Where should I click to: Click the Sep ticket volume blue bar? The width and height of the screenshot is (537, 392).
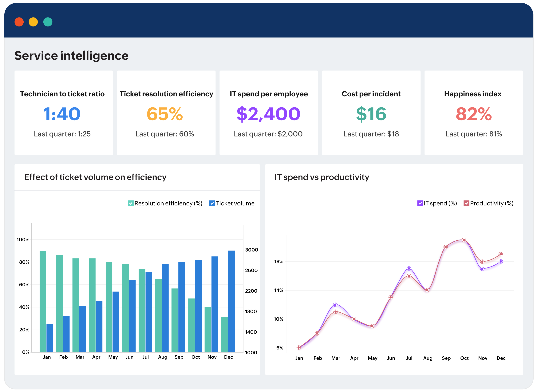(182, 307)
